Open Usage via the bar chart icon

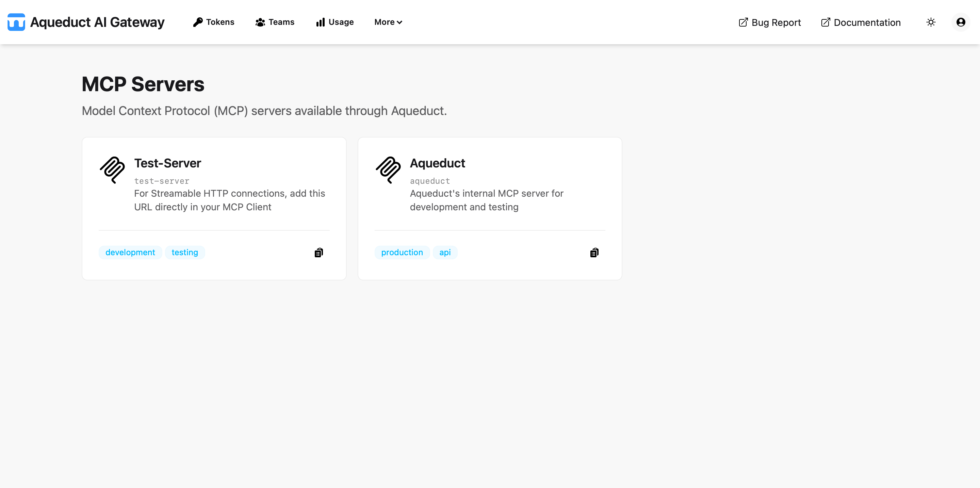coord(320,22)
